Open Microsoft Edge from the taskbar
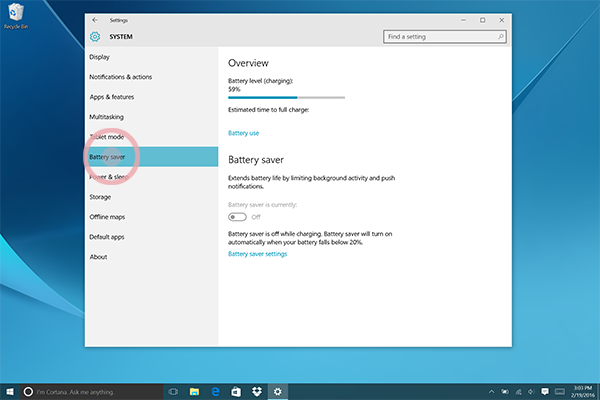The image size is (600, 400). pyautogui.click(x=215, y=392)
